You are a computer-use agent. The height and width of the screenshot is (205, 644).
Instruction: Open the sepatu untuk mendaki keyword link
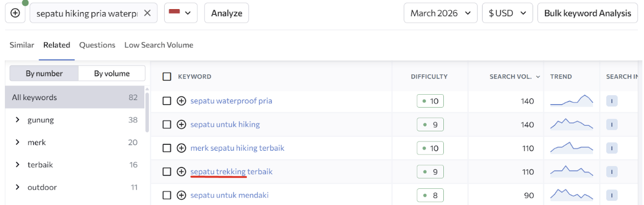(230, 195)
